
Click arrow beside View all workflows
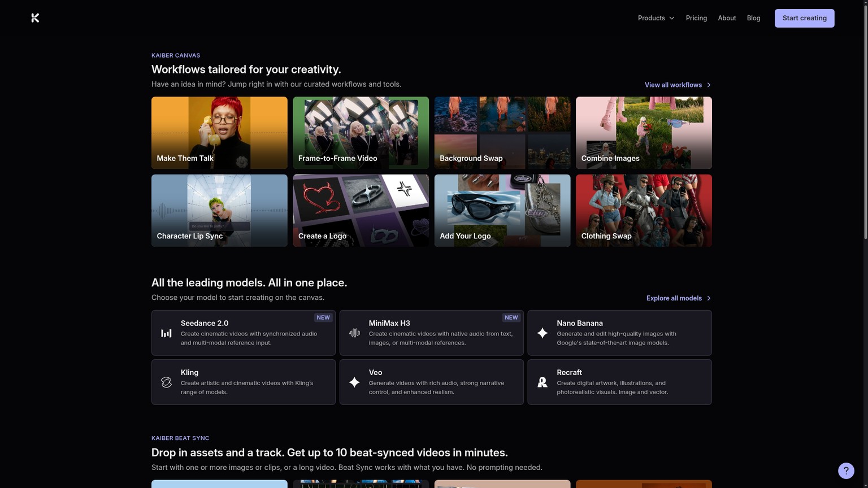(709, 85)
